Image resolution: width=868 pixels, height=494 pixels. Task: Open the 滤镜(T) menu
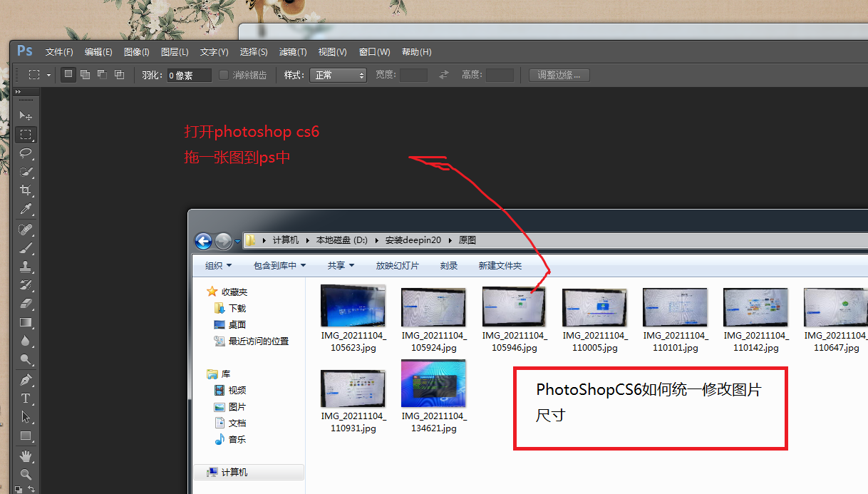(293, 52)
